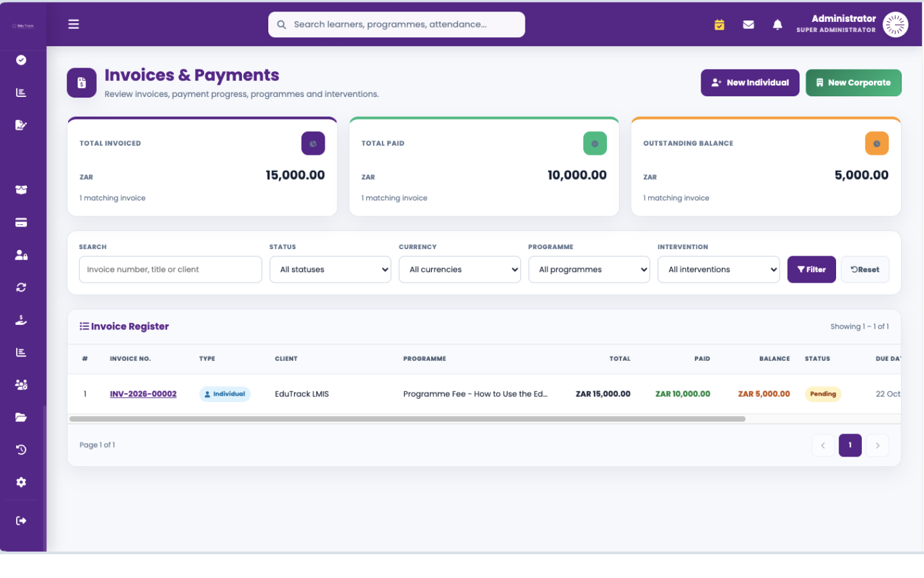Click the New Corporate button
Viewport: 924px width, 578px height.
[x=853, y=83]
